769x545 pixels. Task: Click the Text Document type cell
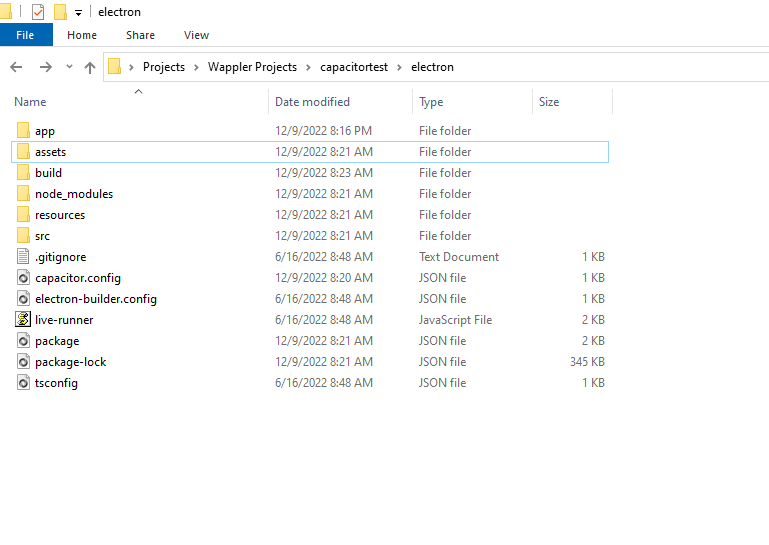(x=459, y=257)
